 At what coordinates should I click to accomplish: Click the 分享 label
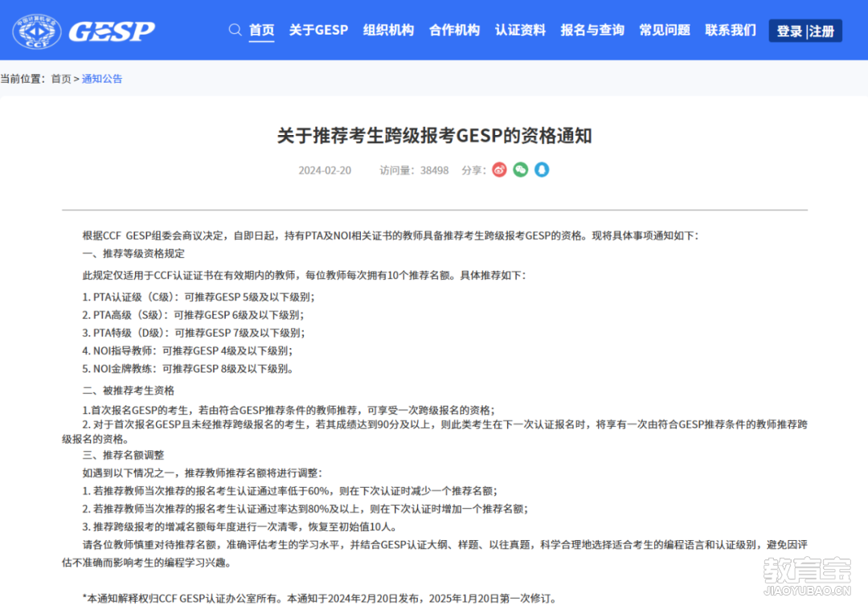coord(474,170)
